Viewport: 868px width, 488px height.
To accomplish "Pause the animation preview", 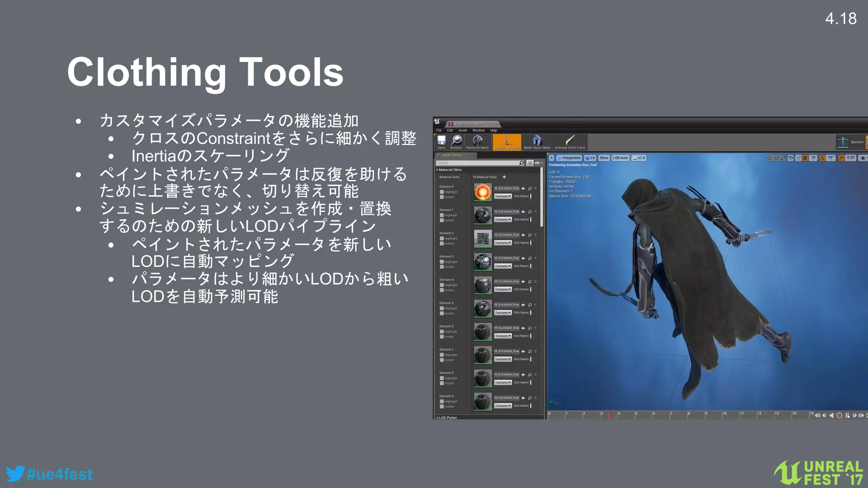I will (847, 416).
